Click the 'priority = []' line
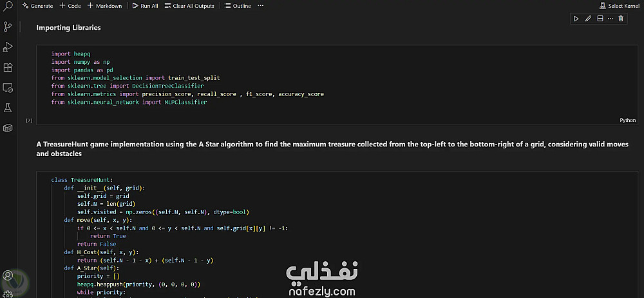Viewport: 644px width, 298px height. (98, 276)
